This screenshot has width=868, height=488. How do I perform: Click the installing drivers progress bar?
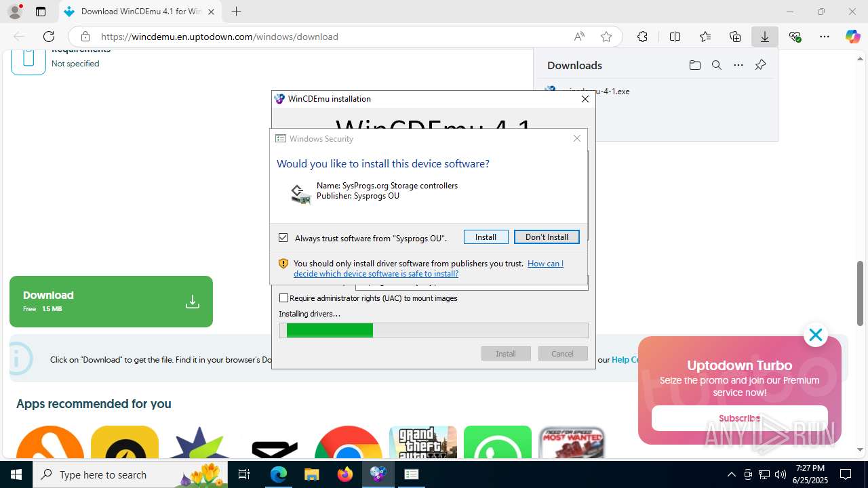pyautogui.click(x=434, y=330)
